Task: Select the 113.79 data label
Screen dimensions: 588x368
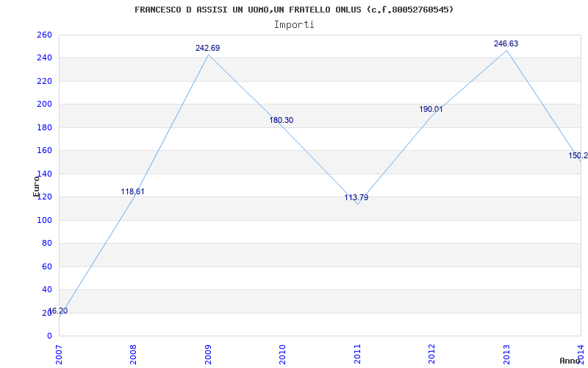Action: 356,197
